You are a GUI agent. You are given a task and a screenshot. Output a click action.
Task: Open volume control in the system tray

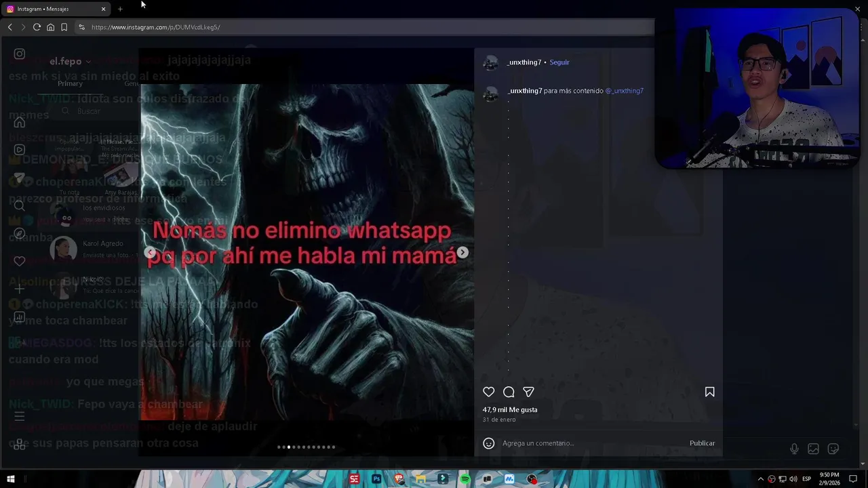[x=793, y=479]
